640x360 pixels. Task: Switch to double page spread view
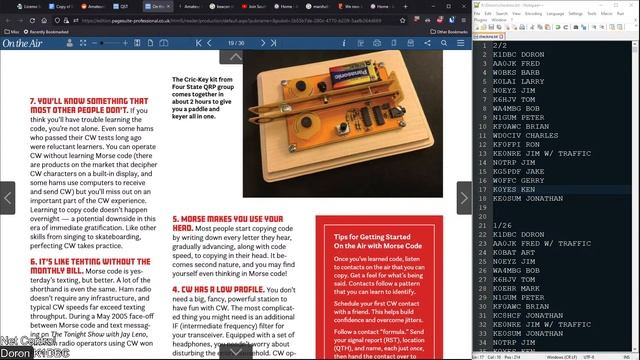point(164,43)
